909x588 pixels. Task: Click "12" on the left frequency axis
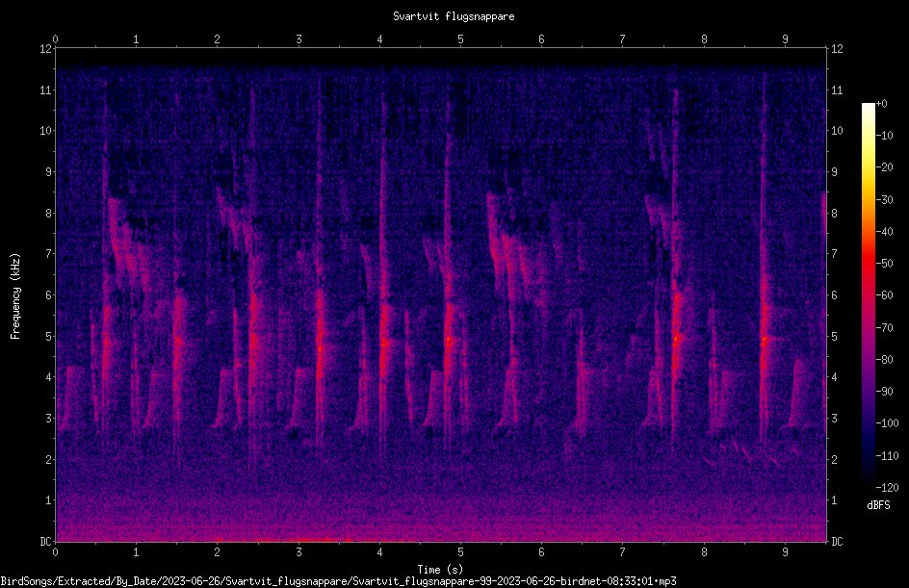click(45, 49)
